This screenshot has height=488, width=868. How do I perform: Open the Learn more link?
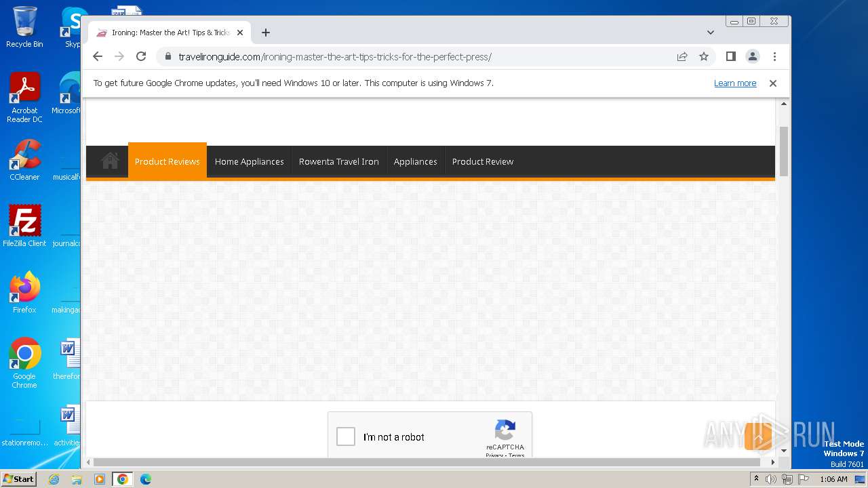735,83
